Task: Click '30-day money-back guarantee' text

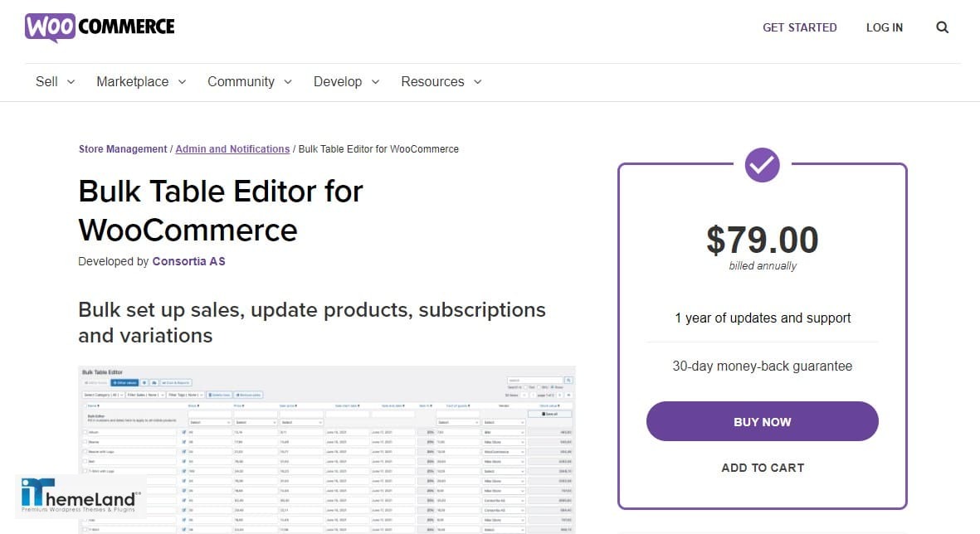Action: pos(762,366)
